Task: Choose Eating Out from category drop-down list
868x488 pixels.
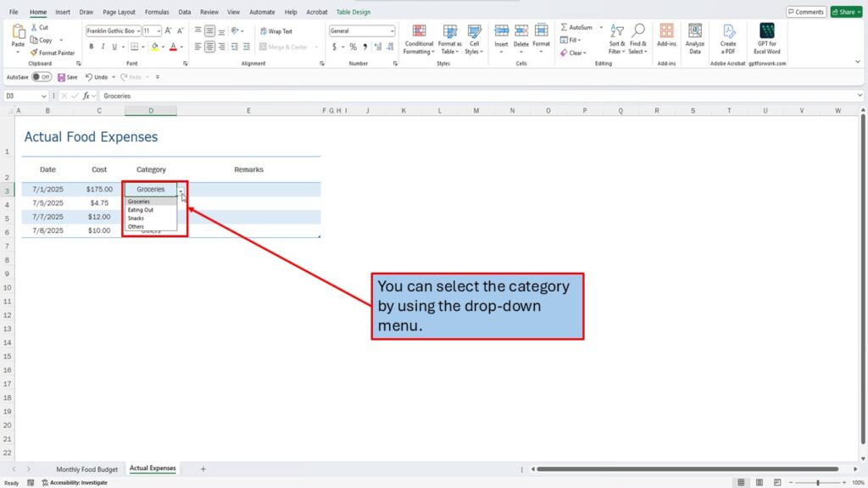Action: (141, 210)
